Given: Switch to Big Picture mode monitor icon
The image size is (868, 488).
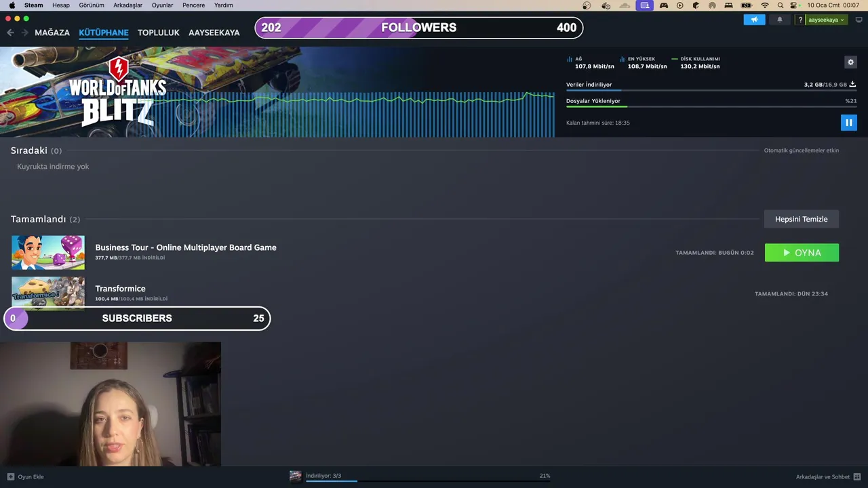Looking at the screenshot, I should [x=859, y=20].
